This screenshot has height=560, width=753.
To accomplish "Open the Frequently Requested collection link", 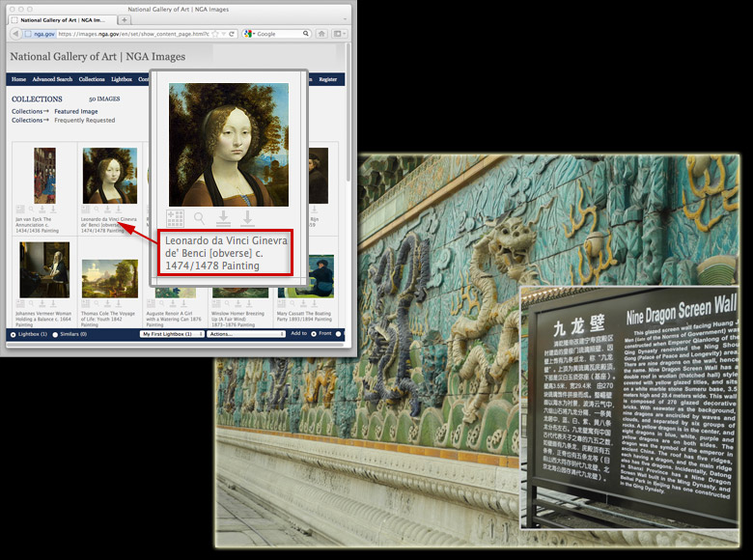I will pos(84,121).
